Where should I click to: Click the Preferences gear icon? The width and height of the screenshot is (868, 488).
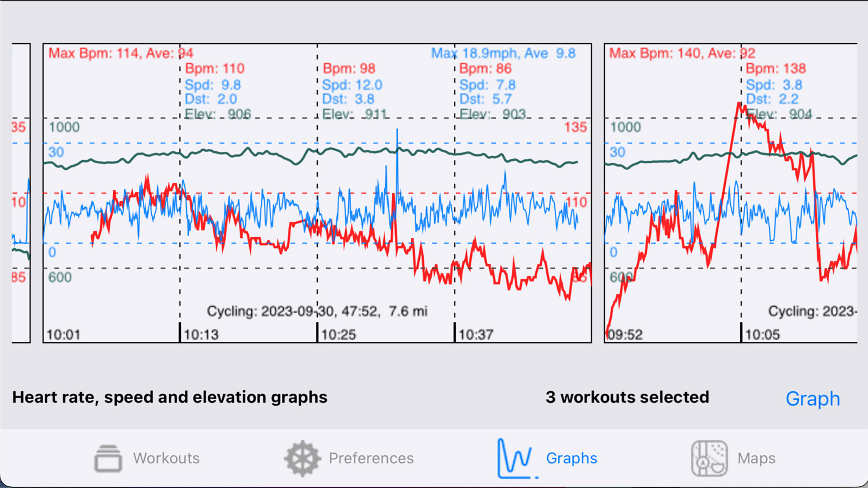point(302,458)
